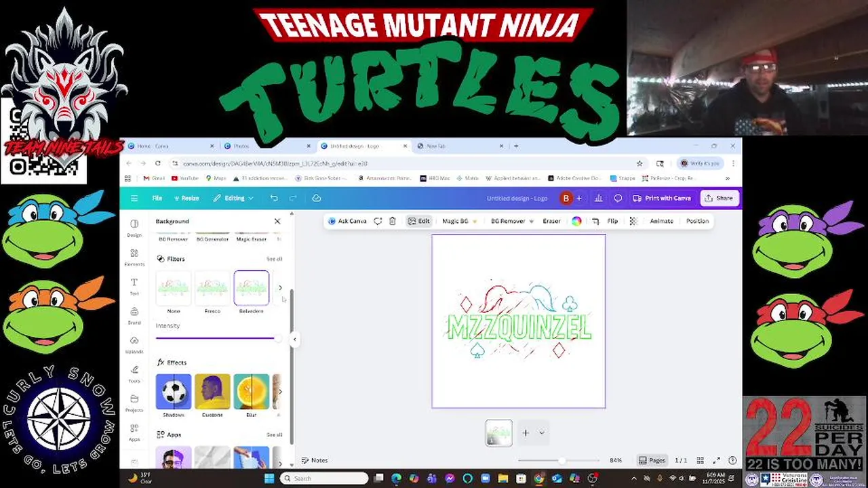Open the Help question mark icon
Screen dimensions: 868x488
pos(732,460)
